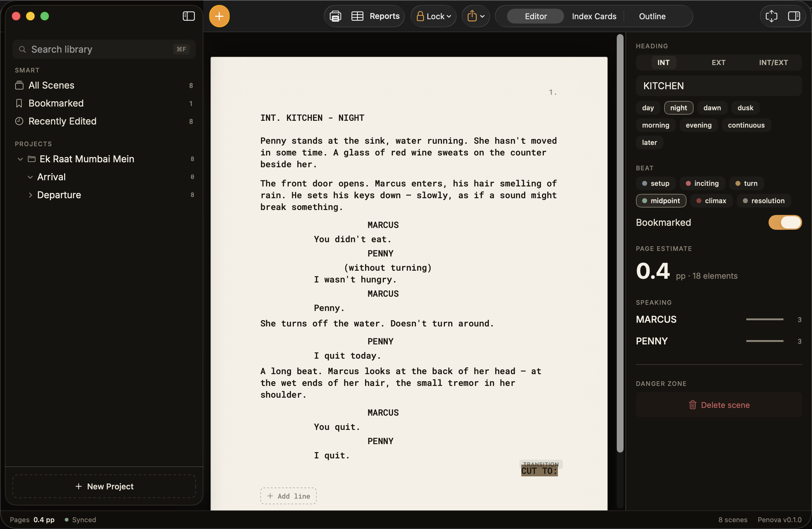Toggle the left sidebar icon
This screenshot has width=812, height=529.
coord(189,16)
